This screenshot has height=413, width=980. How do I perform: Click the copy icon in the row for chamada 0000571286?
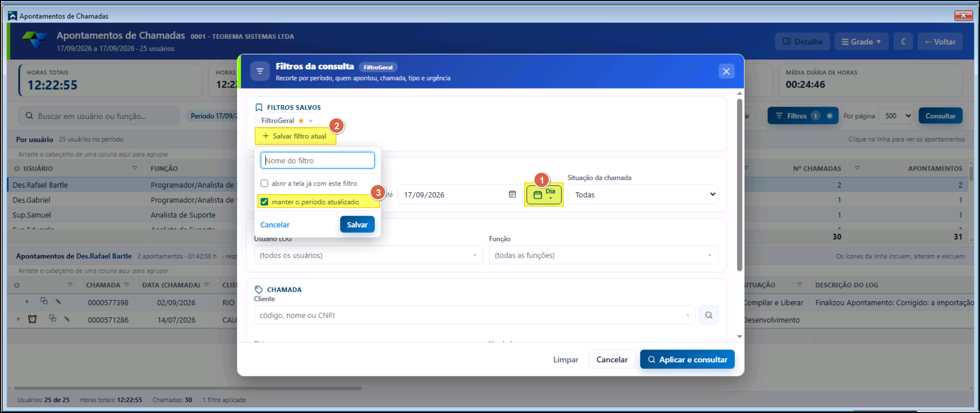(x=52, y=318)
